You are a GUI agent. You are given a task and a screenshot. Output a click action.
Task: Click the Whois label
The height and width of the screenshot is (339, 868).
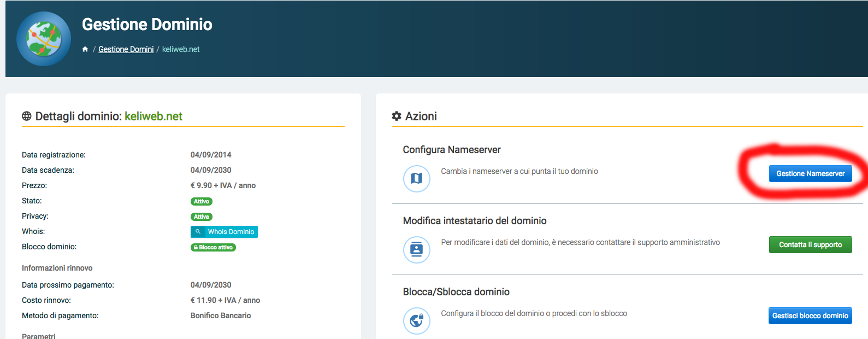(x=33, y=231)
